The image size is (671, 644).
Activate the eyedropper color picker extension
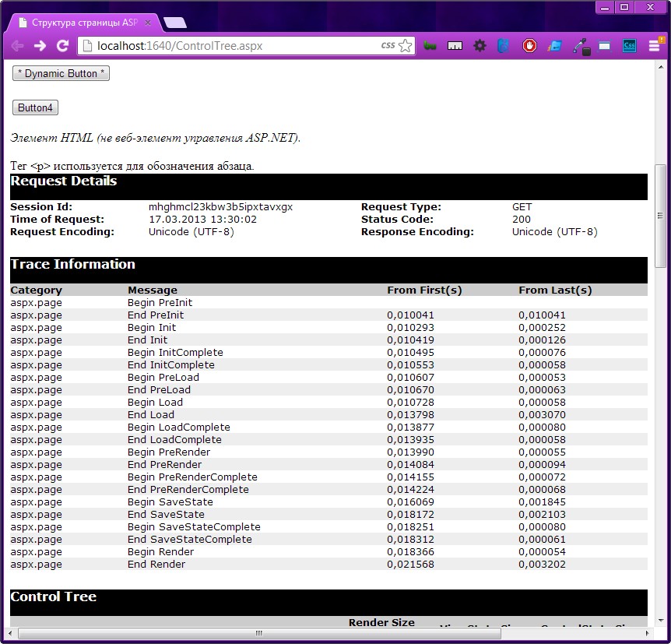coord(581,46)
